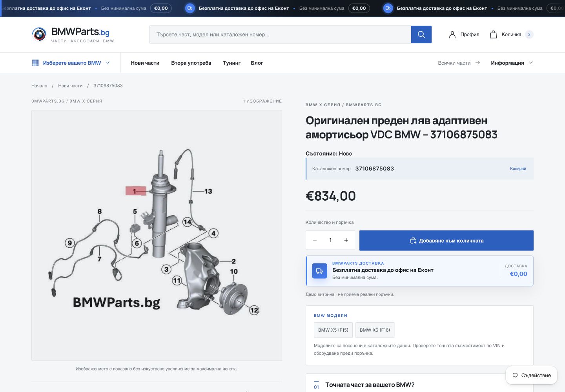The height and width of the screenshot is (392, 565).
Task: Click the delivery truck icon in BMWParts Доставка card
Action: (319, 271)
